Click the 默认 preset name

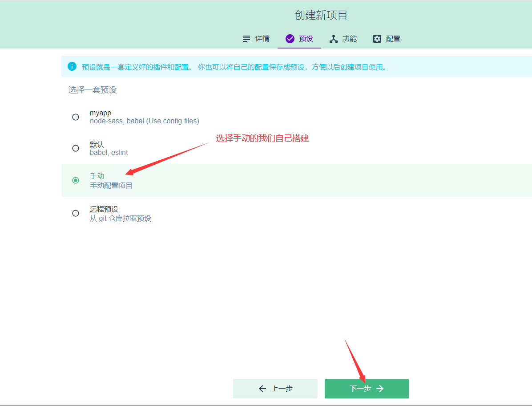(97, 145)
